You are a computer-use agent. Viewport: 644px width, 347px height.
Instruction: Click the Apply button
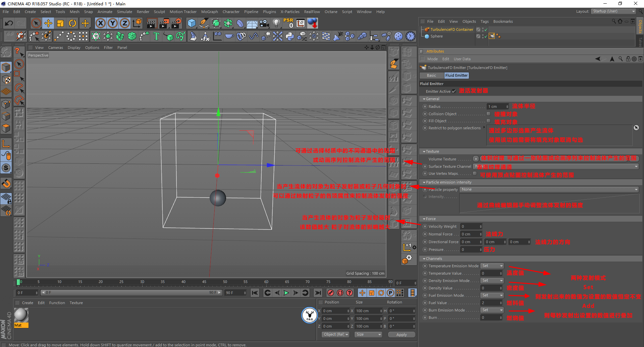pyautogui.click(x=401, y=335)
